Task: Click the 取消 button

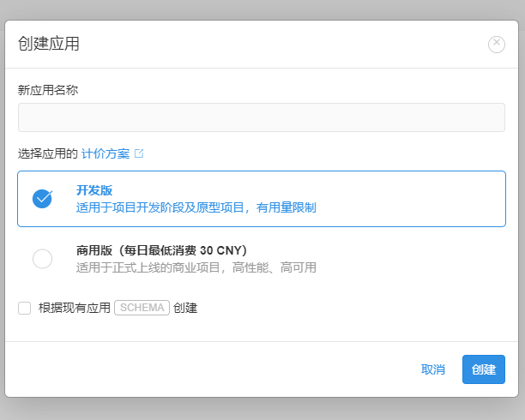Action: 432,369
